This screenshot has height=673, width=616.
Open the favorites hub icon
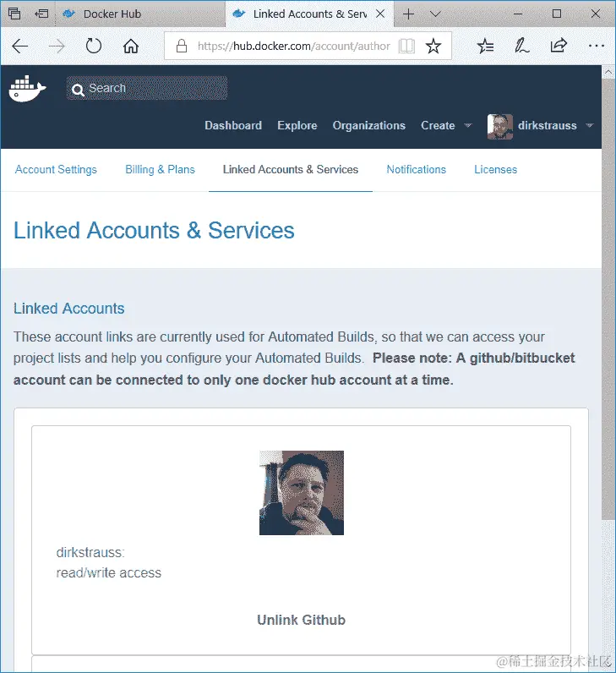pyautogui.click(x=486, y=46)
